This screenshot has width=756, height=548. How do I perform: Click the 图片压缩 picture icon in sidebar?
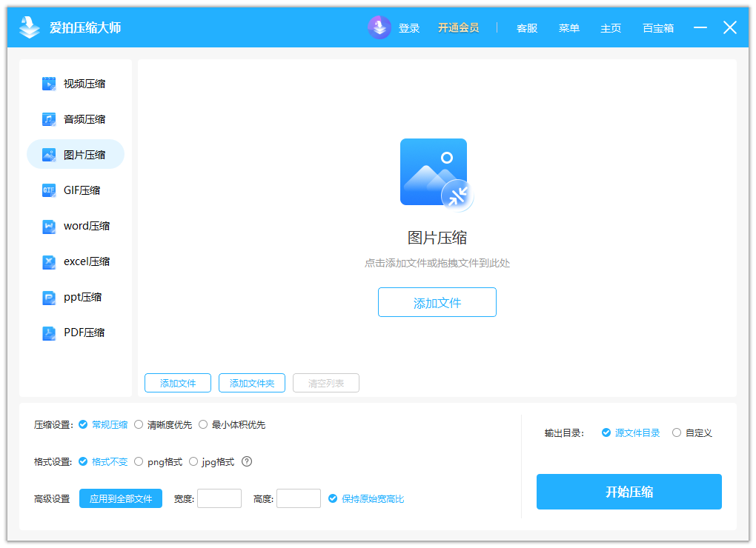49,155
